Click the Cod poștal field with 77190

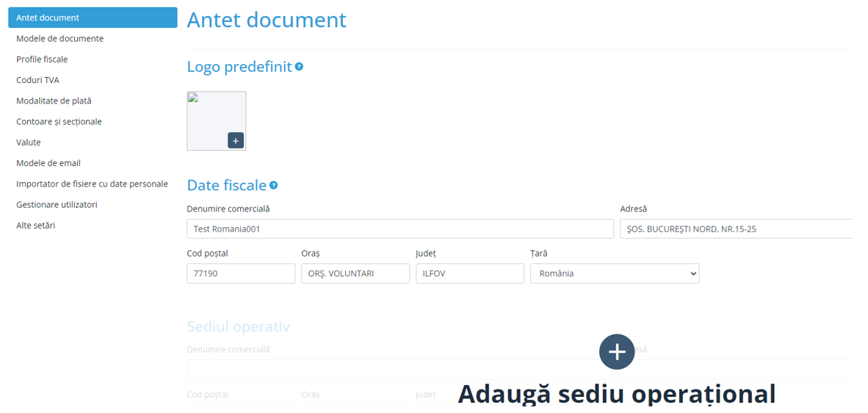241,273
